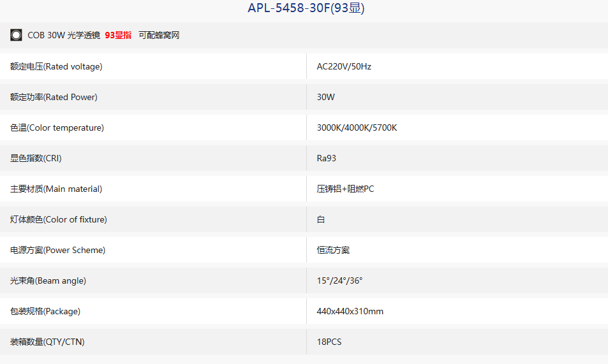Click the 440x440x310mm package value
The image size is (608, 364).
point(350,311)
